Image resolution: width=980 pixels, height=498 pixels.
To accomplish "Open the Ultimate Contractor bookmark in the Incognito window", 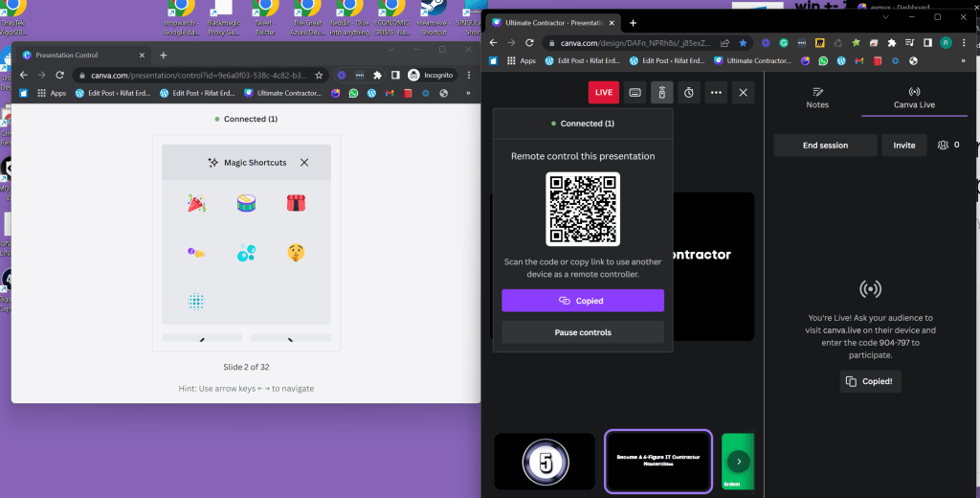I will click(x=283, y=93).
